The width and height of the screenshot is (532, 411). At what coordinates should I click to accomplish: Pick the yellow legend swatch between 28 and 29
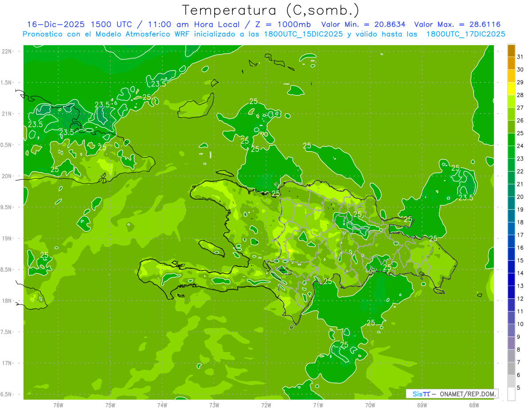511,89
